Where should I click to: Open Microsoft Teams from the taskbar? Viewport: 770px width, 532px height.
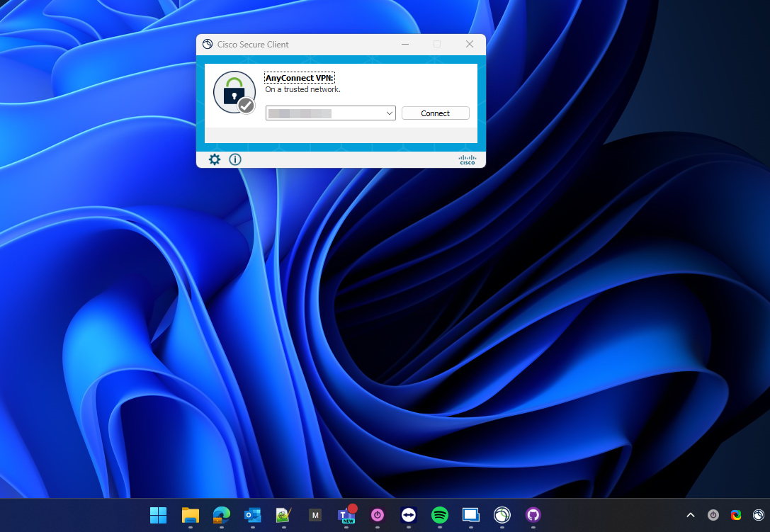pos(346,515)
